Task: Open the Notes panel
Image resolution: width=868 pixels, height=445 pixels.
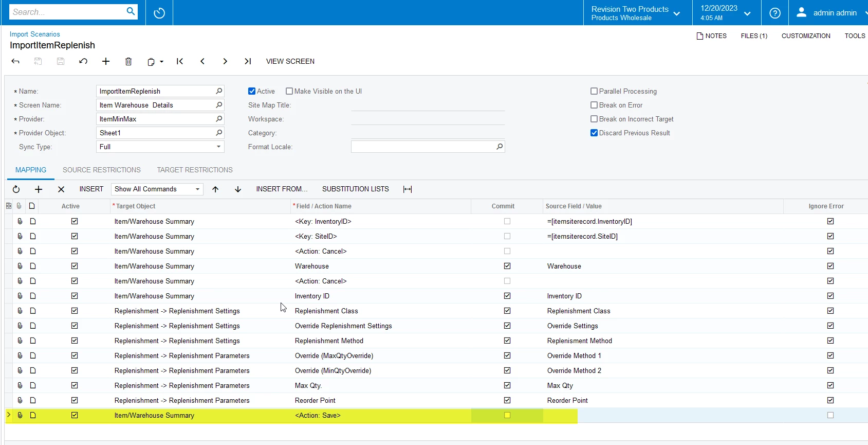Action: pos(712,35)
